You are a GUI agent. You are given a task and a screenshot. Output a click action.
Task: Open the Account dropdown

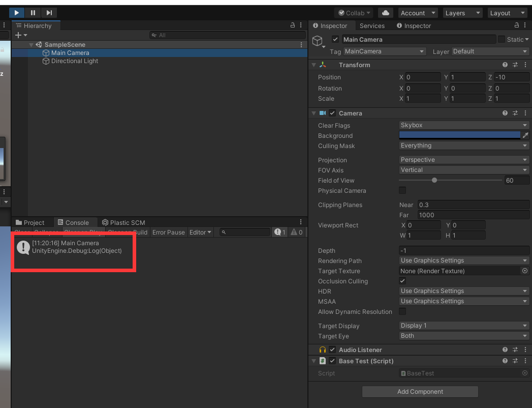click(418, 13)
